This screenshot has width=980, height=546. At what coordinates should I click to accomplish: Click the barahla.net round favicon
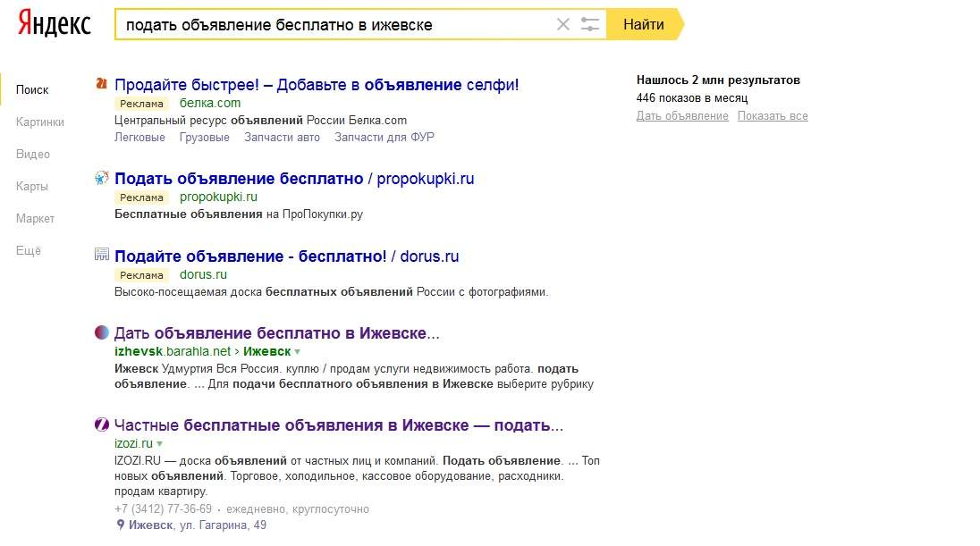click(x=101, y=332)
